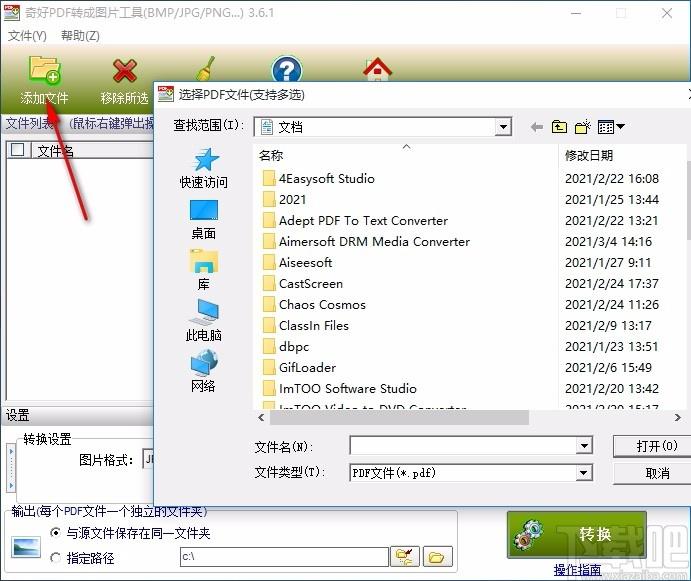This screenshot has width=691, height=581.
Task: Click the browse output path folder-arrow icon
Action: (x=405, y=557)
